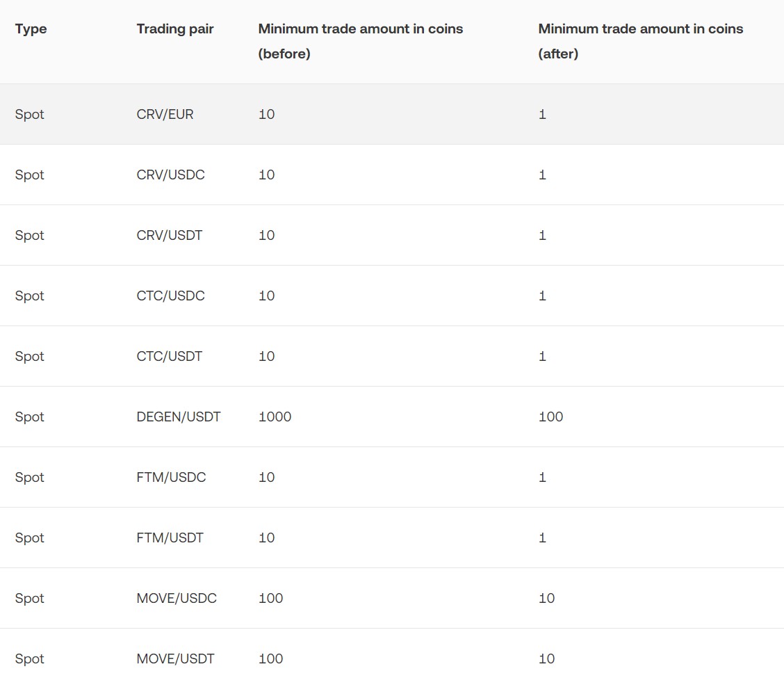Click after value 1 in CRV/USDC row

point(543,175)
